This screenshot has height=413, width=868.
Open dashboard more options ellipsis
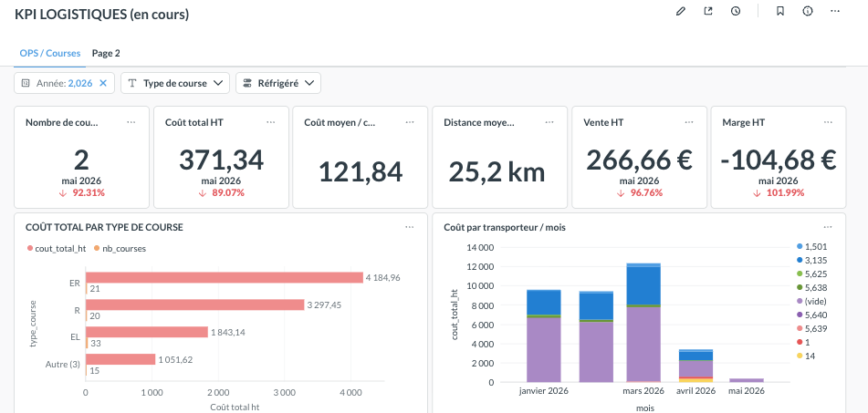pyautogui.click(x=835, y=11)
